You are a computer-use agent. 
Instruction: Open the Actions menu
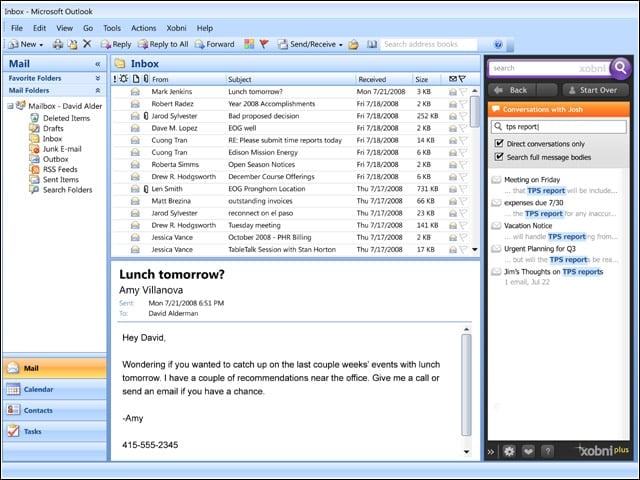point(143,28)
